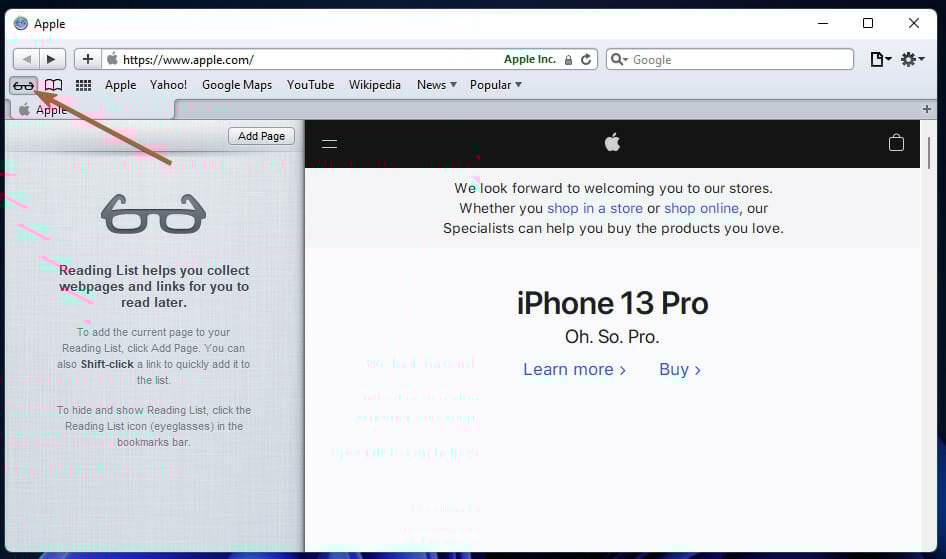946x559 pixels.
Task: Click the large eyeglasses Reading List graphic
Action: click(153, 214)
